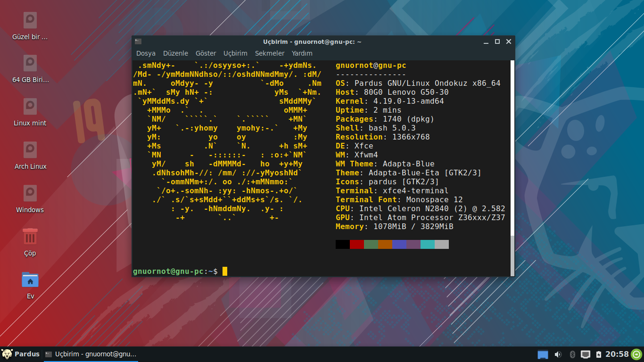The image size is (644, 362).
Task: Click the light gray color block in neofetch
Action: click(442, 244)
